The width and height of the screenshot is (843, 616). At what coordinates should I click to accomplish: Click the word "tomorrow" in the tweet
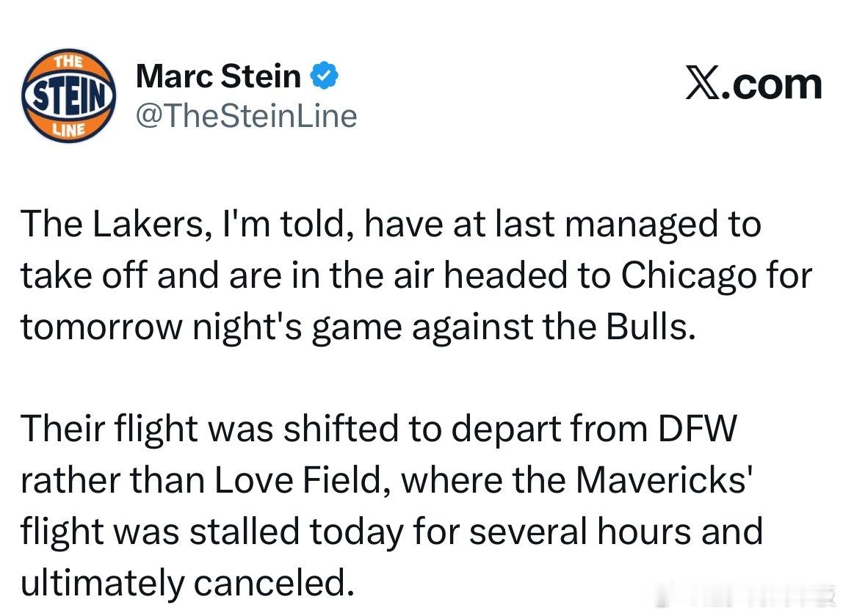pos(99,327)
